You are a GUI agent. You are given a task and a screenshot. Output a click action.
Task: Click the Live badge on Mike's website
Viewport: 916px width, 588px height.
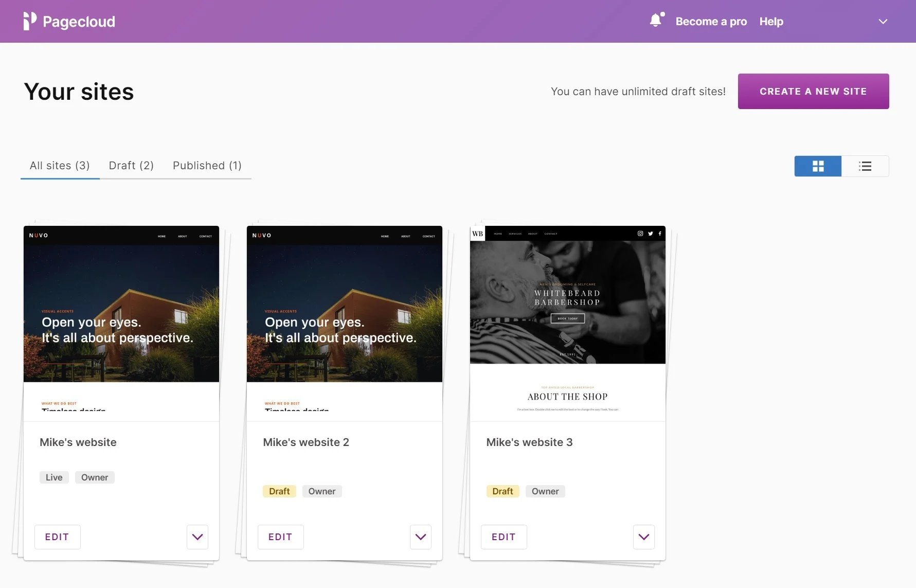(x=53, y=477)
